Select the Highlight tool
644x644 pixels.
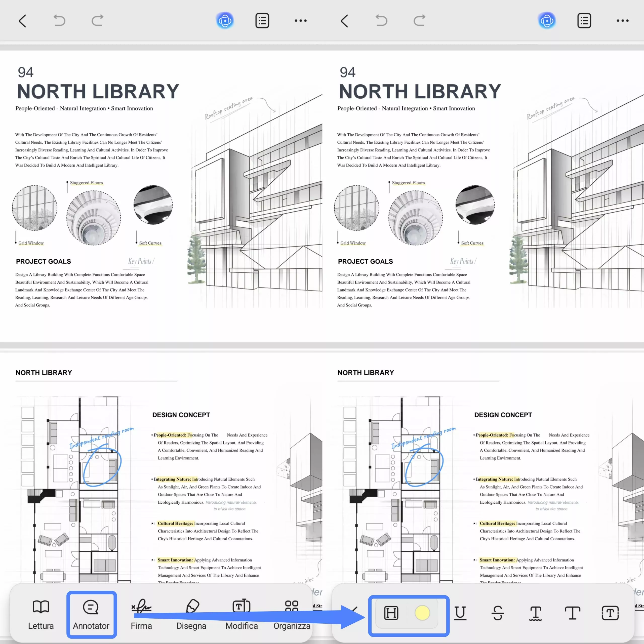[x=392, y=613]
